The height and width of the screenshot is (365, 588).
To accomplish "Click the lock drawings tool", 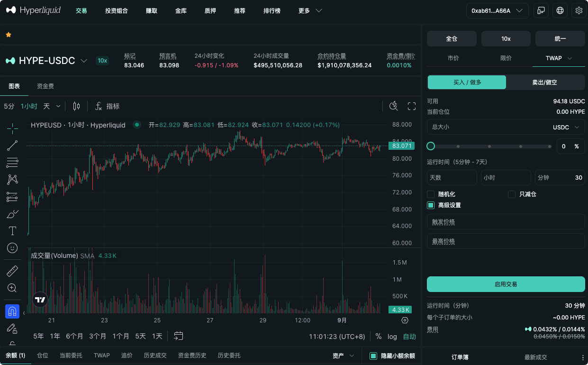I will coord(12,328).
